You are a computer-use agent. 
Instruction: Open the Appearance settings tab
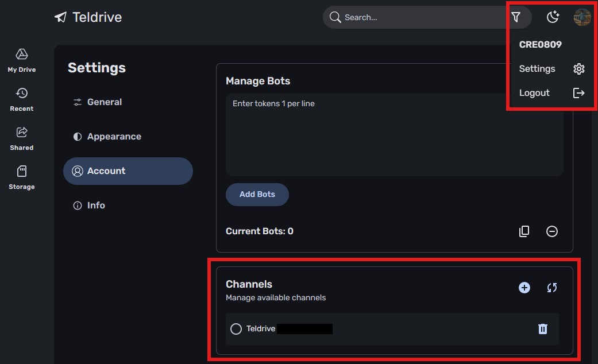(114, 136)
